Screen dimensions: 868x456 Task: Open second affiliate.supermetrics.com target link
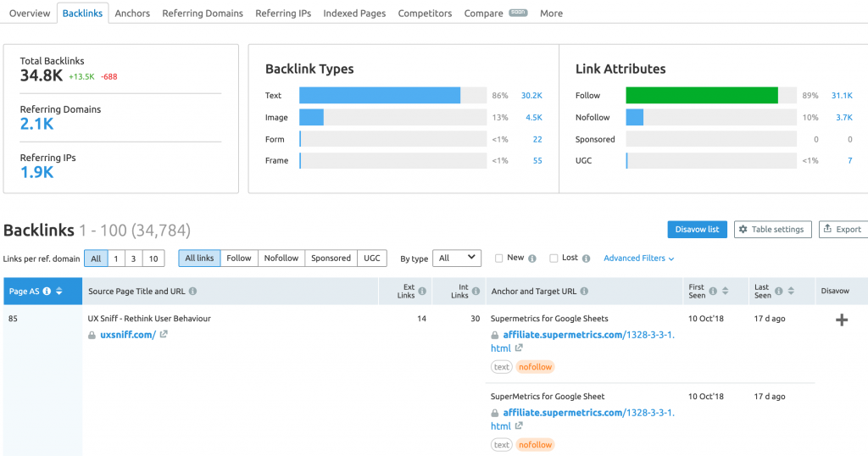583,420
